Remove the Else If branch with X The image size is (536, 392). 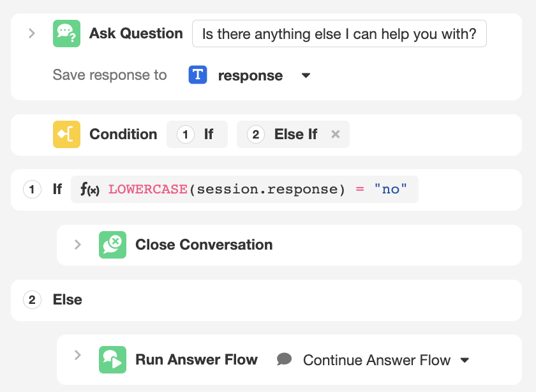(335, 134)
